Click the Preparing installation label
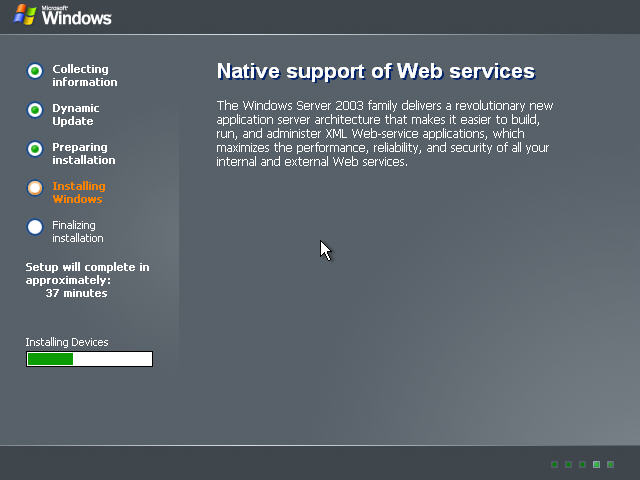Image resolution: width=640 pixels, height=480 pixels. pyautogui.click(x=84, y=153)
